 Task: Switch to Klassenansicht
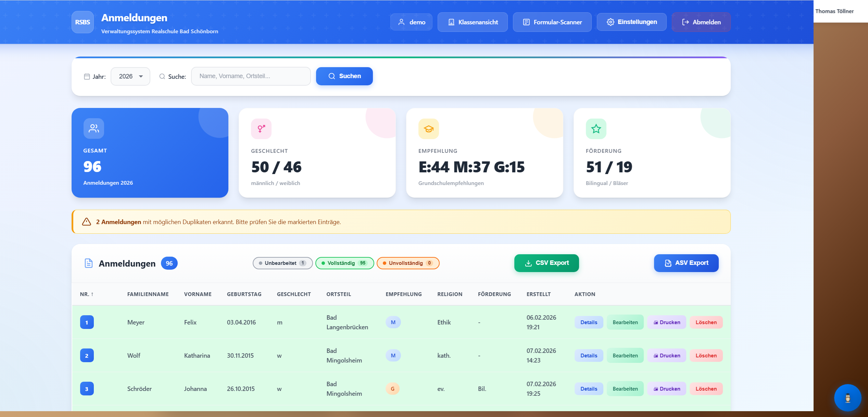pyautogui.click(x=473, y=22)
